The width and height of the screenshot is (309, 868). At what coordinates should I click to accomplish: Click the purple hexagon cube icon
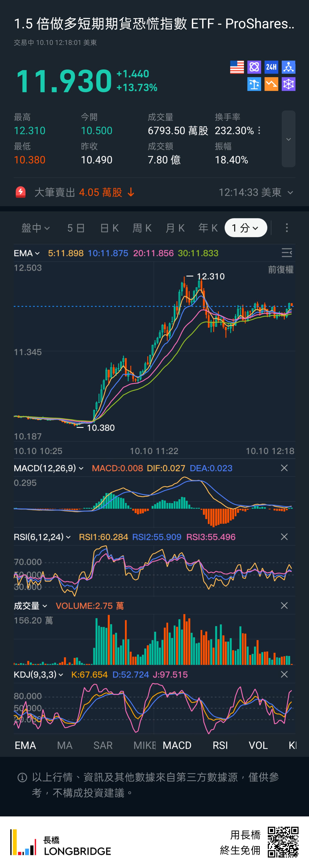(x=288, y=84)
